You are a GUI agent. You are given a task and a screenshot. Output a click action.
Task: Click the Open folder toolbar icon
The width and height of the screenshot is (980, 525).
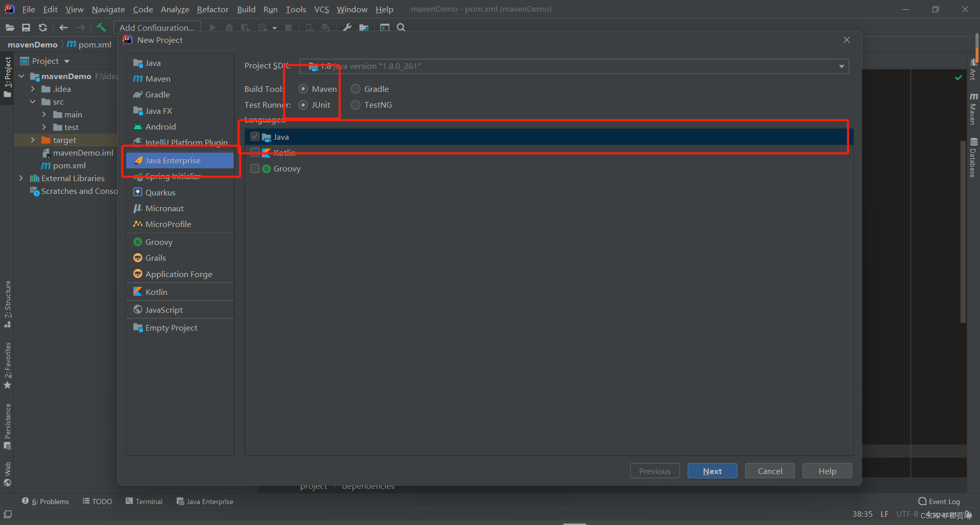tap(10, 28)
